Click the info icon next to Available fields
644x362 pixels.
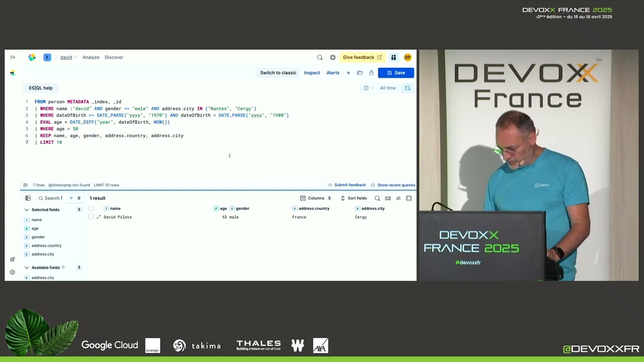(x=63, y=267)
